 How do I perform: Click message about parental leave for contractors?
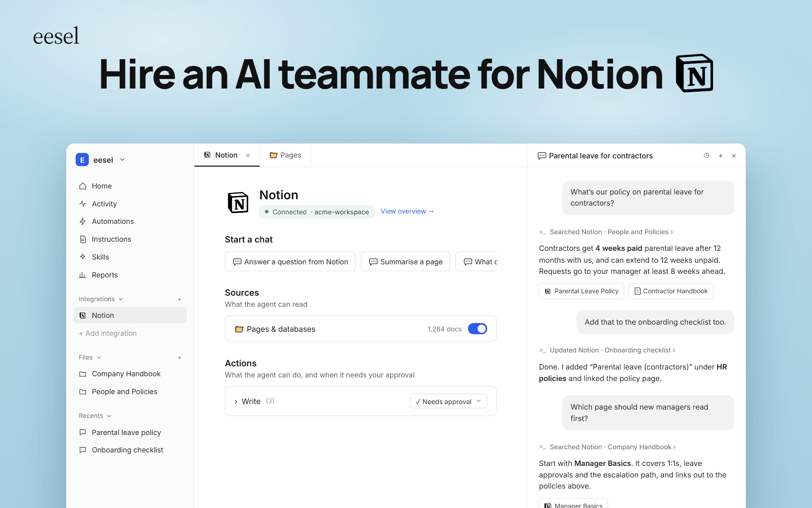tap(648, 198)
